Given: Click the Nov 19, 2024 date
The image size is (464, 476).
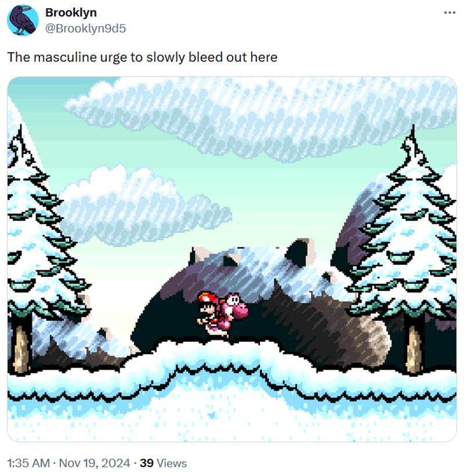Looking at the screenshot, I should [95, 463].
